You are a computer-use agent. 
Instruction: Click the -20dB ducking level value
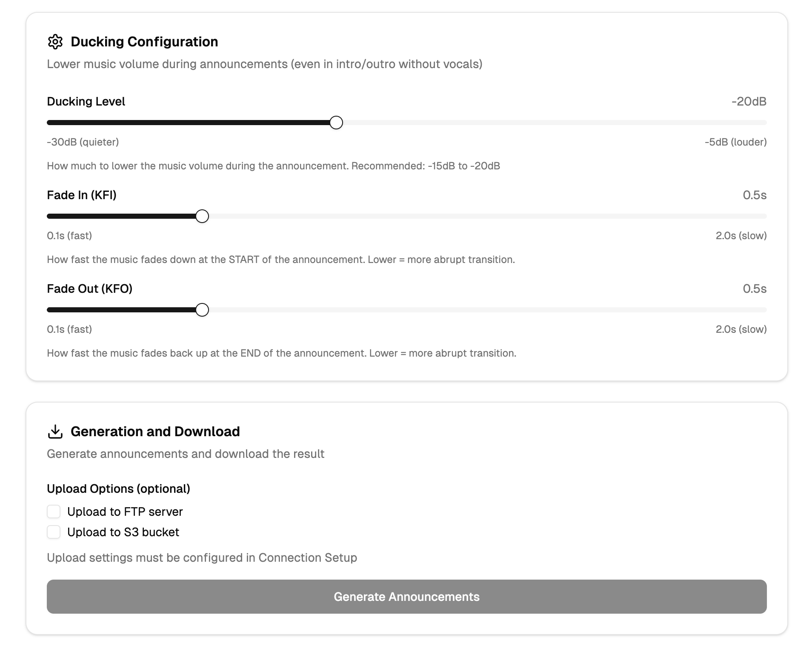(x=749, y=101)
